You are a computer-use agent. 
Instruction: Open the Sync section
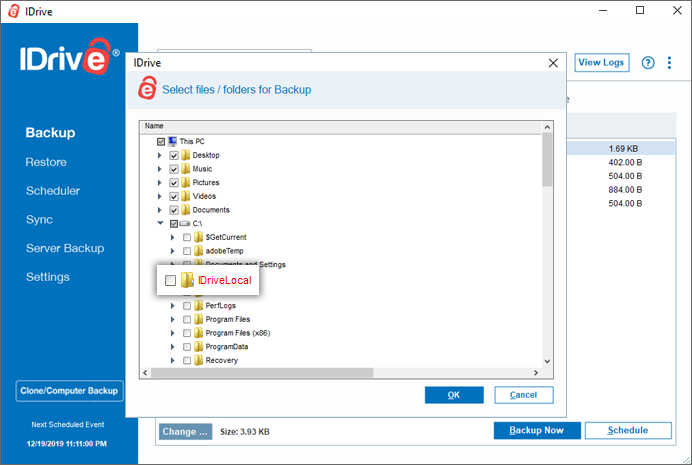pyautogui.click(x=39, y=220)
